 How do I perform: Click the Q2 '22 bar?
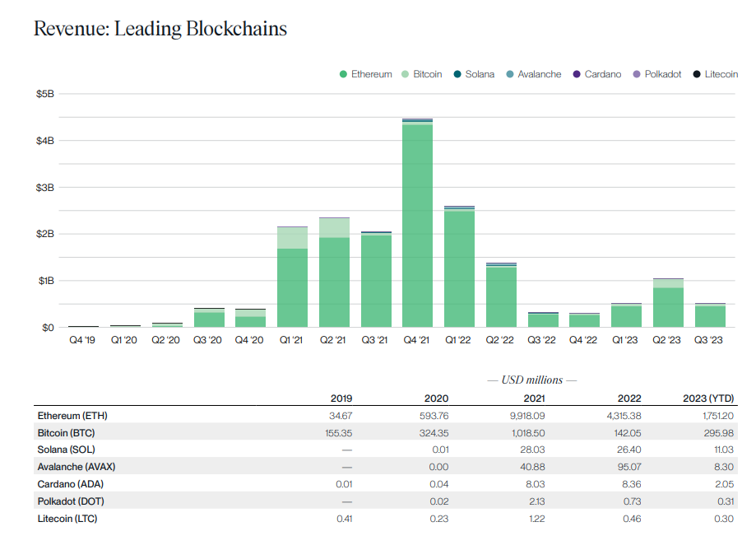502,296
